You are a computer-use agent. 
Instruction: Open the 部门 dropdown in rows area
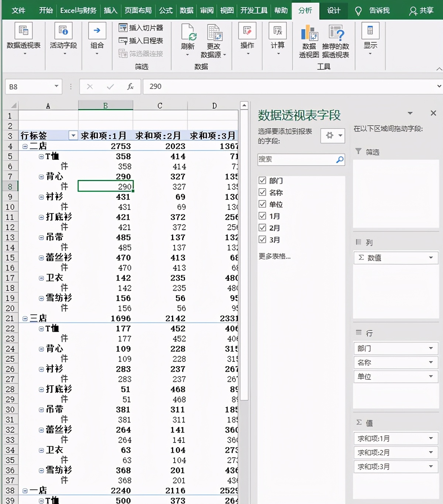(431, 348)
